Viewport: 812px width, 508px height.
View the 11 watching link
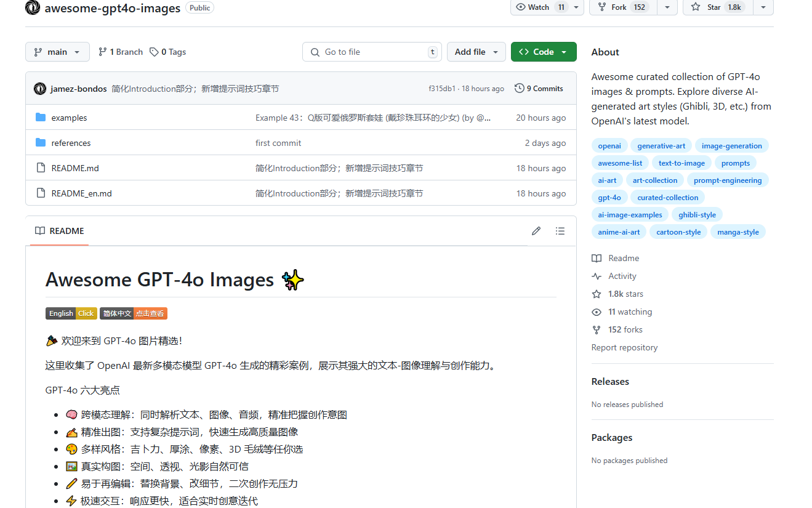[622, 312]
